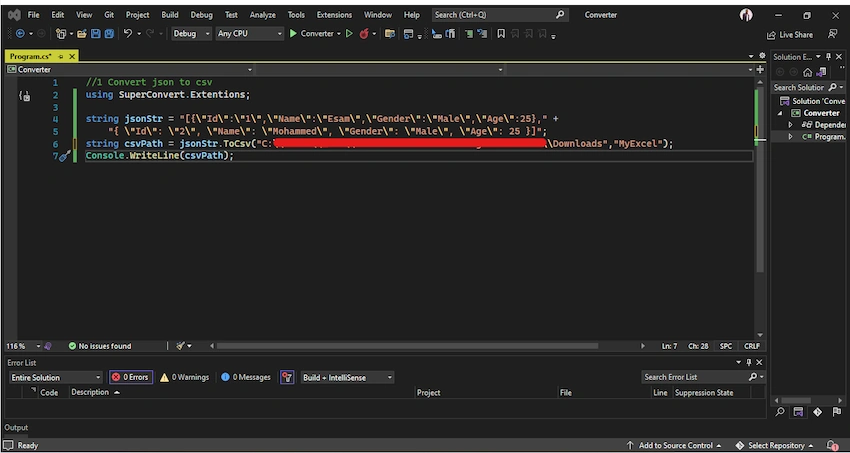Click the Visual Studio logo icon
The image size is (850, 453).
(x=15, y=15)
